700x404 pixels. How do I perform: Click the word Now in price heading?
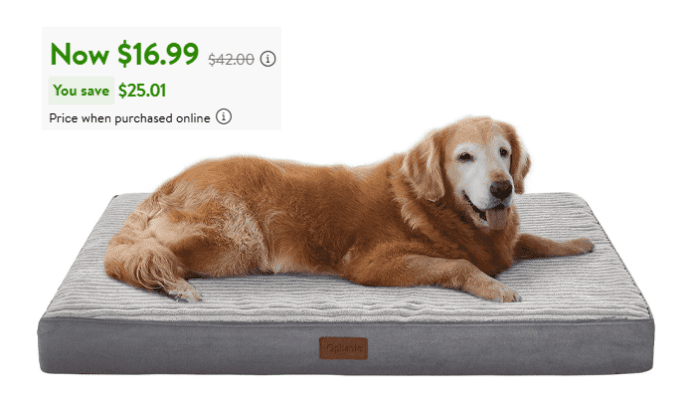(x=79, y=54)
